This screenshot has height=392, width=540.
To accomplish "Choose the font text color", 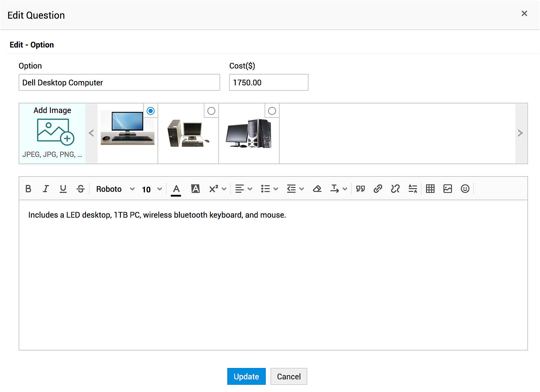I will pos(176,189).
